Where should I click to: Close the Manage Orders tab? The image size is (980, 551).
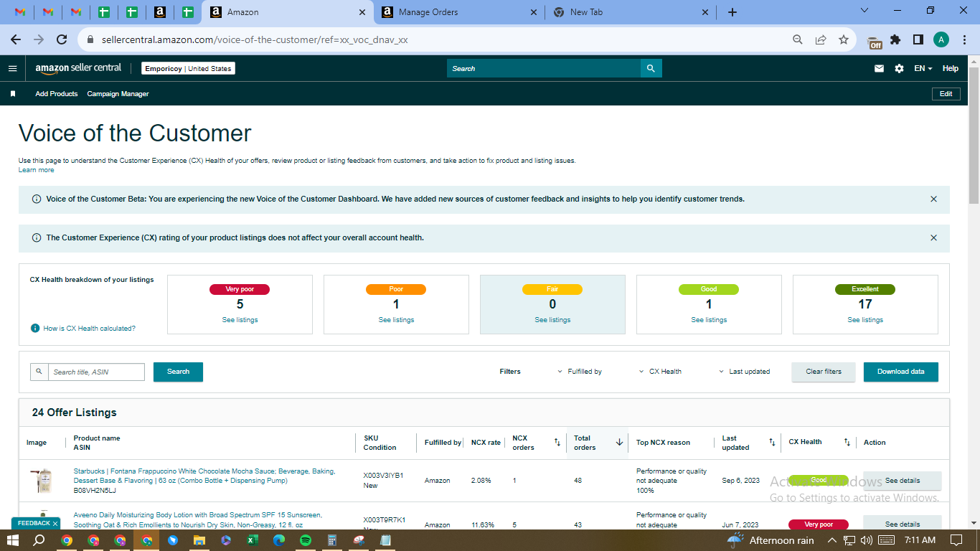pos(533,12)
